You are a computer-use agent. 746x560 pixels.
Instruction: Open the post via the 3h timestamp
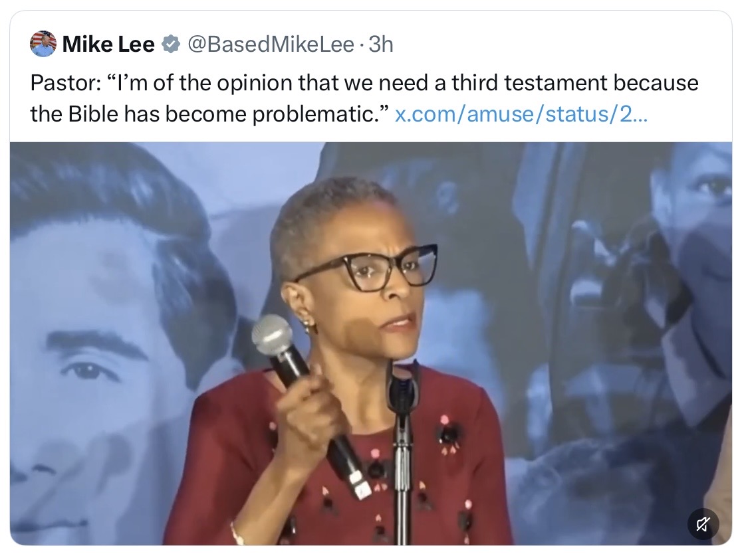pos(381,45)
